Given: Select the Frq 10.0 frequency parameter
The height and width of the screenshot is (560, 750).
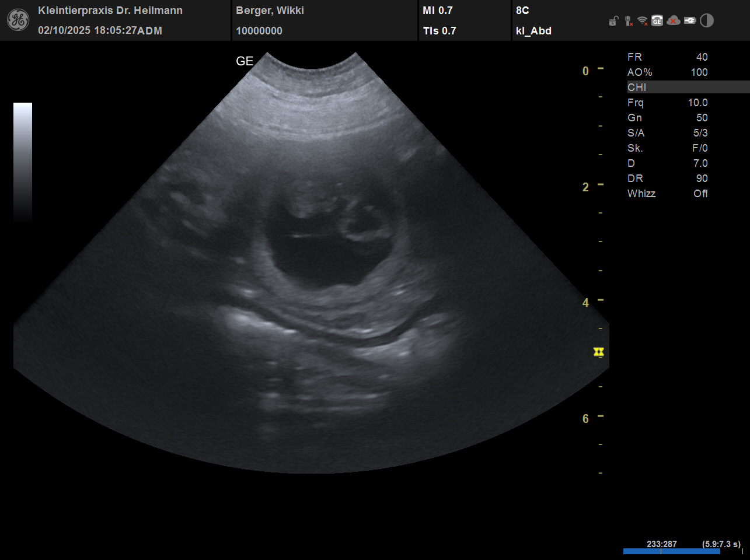Looking at the screenshot, I should [x=667, y=103].
